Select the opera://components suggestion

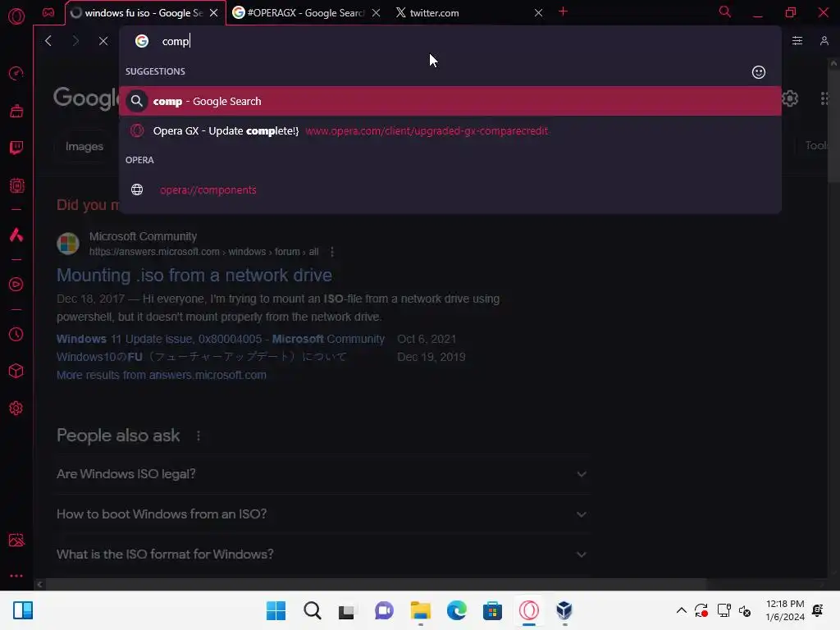[450, 189]
